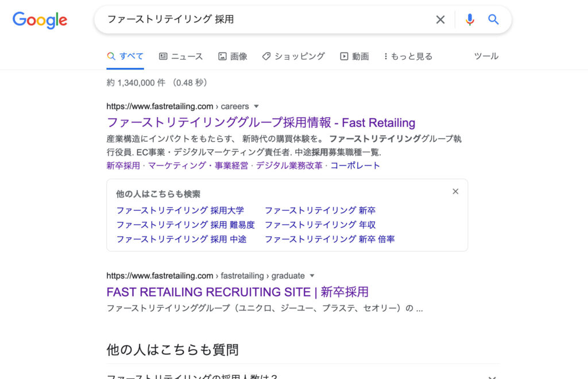Open the dropdown arrow next to careers URL
The height and width of the screenshot is (379, 588).
[x=256, y=106]
